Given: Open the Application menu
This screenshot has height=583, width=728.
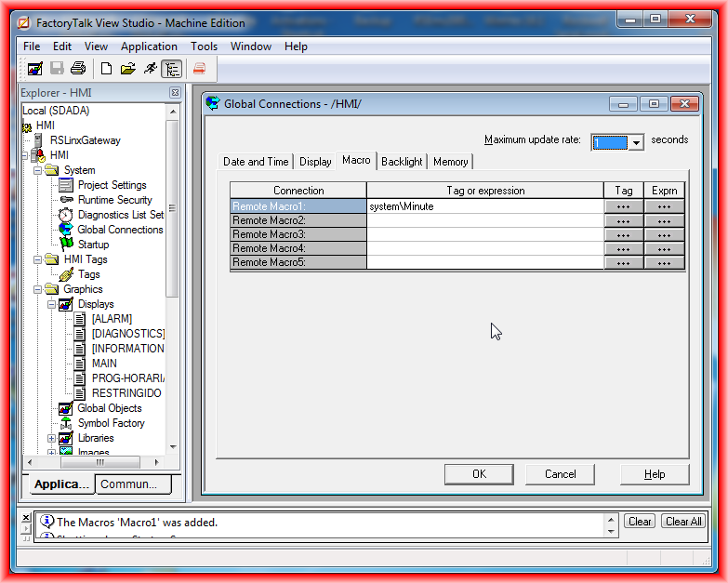Looking at the screenshot, I should 149,46.
